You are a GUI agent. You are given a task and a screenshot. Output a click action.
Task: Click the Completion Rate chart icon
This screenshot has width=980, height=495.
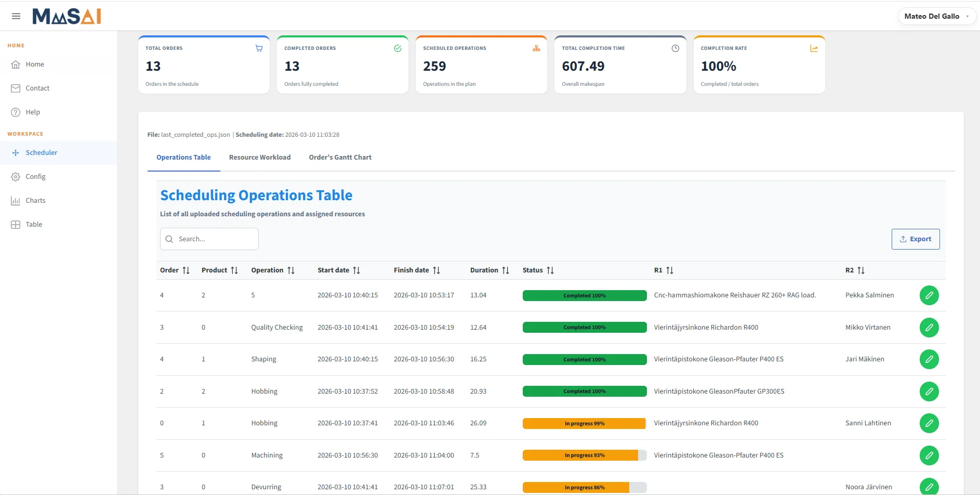coord(814,48)
